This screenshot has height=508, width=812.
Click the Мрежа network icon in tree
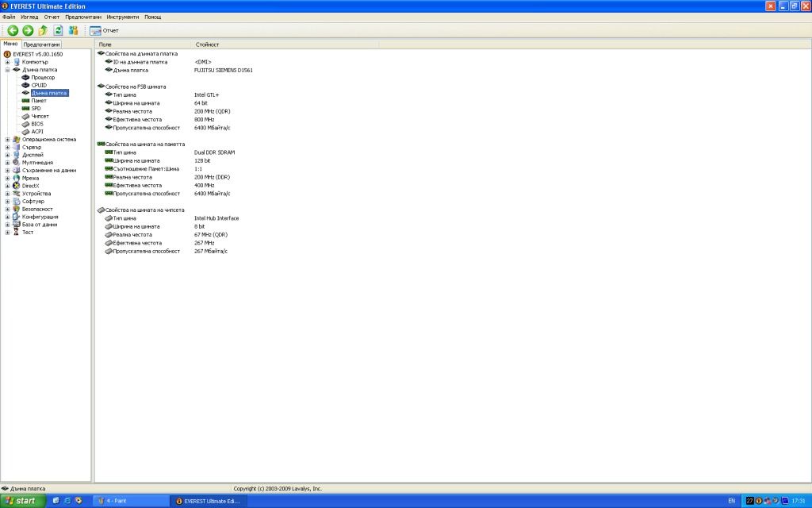tap(17, 179)
